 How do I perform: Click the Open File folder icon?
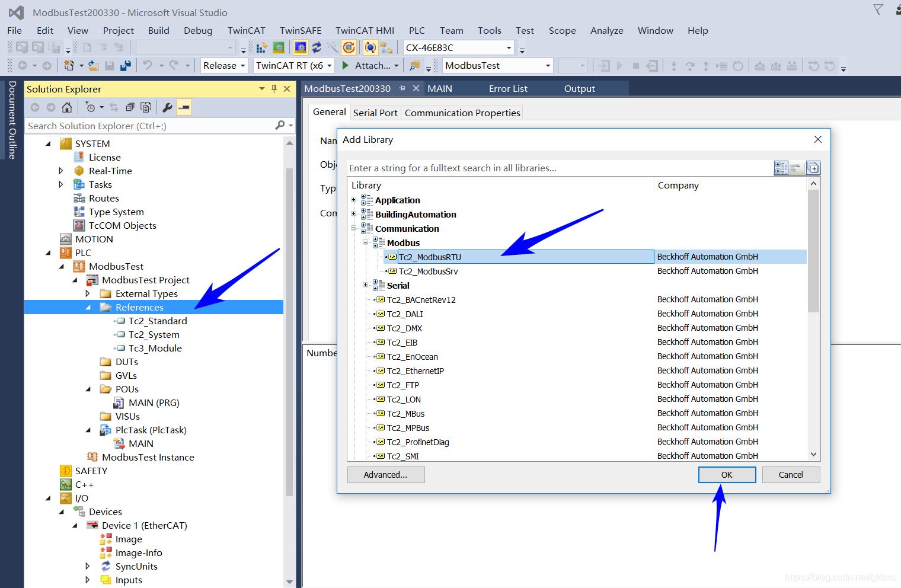[x=94, y=65]
